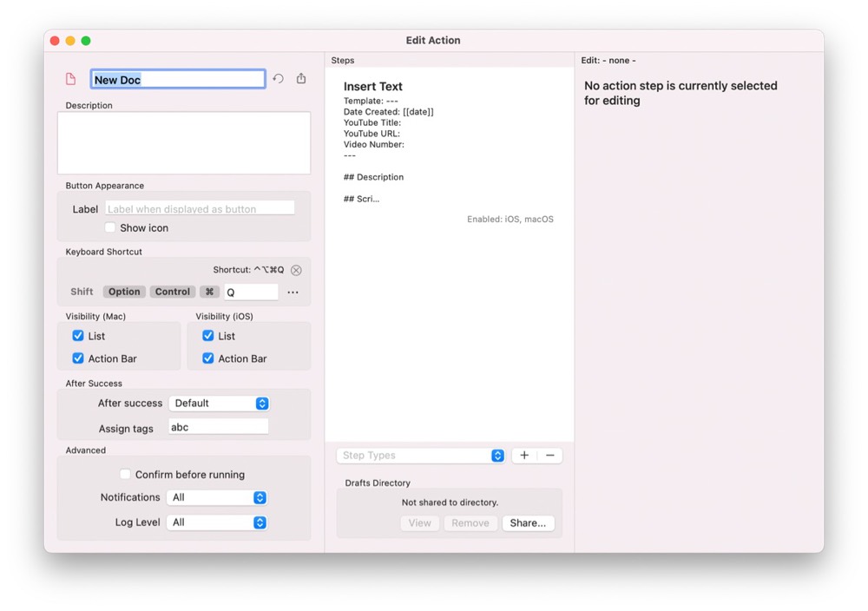Image resolution: width=868 pixels, height=611 pixels.
Task: Remove the step with the minus button
Action: pyautogui.click(x=549, y=455)
